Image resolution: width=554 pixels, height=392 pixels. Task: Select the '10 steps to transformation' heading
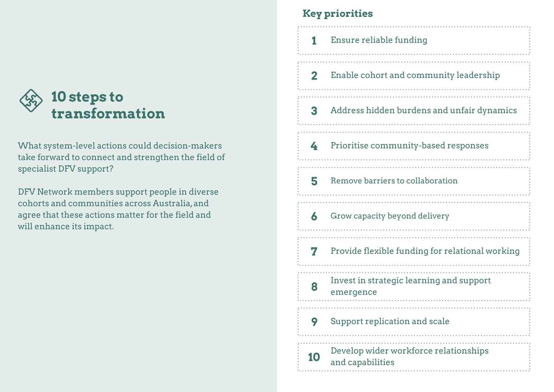point(108,105)
